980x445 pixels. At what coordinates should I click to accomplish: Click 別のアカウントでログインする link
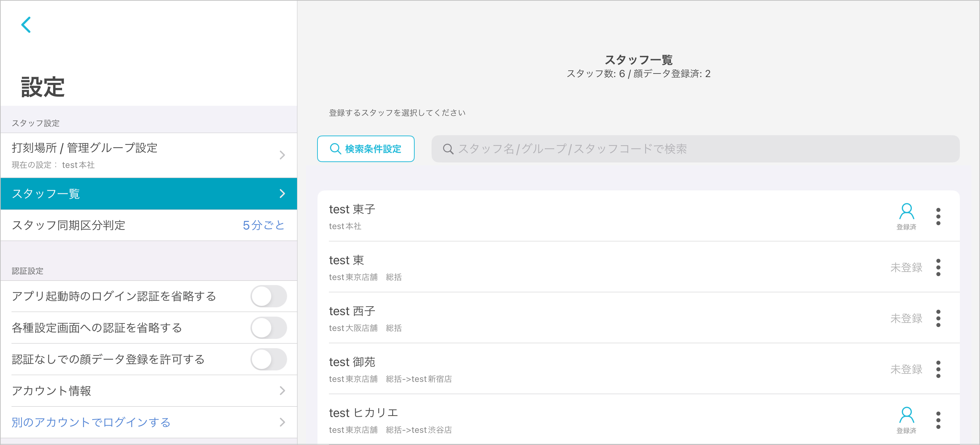(91, 422)
